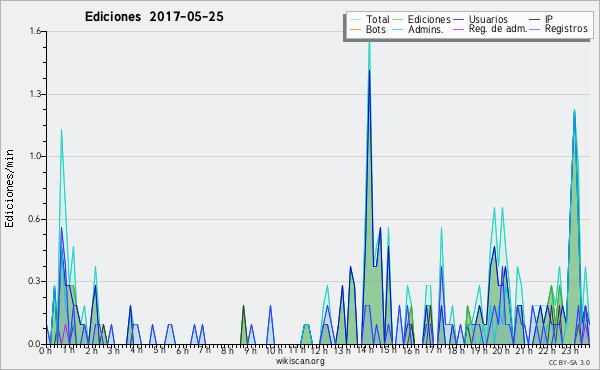
Task: Click the 1.0 y-axis tick label
Action: 35,156
